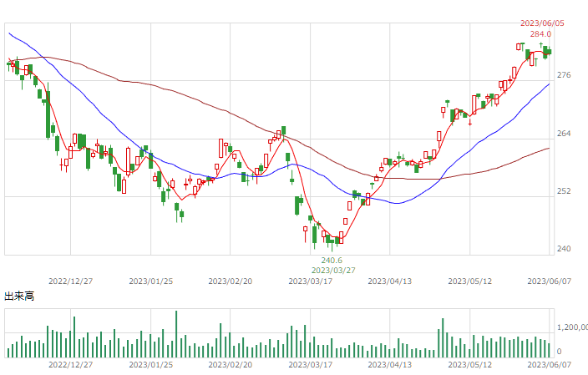The height and width of the screenshot is (375, 588).
Task: Click 2023/06/07 date under price chart
Action: pos(550,281)
